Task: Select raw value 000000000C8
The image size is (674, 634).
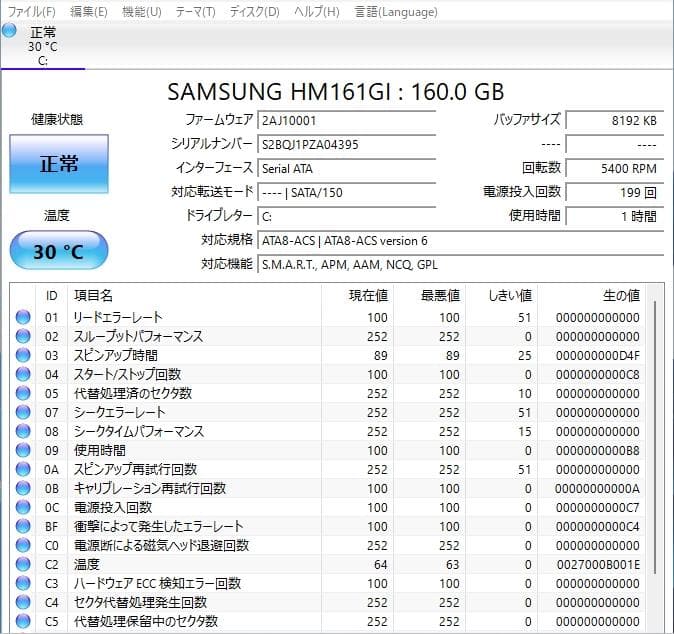Action: (597, 374)
